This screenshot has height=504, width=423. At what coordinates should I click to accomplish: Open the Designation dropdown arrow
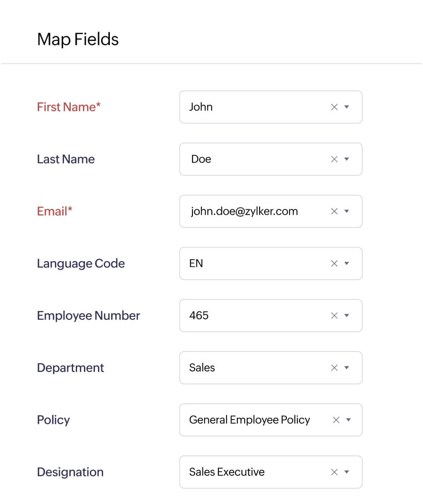(x=347, y=472)
